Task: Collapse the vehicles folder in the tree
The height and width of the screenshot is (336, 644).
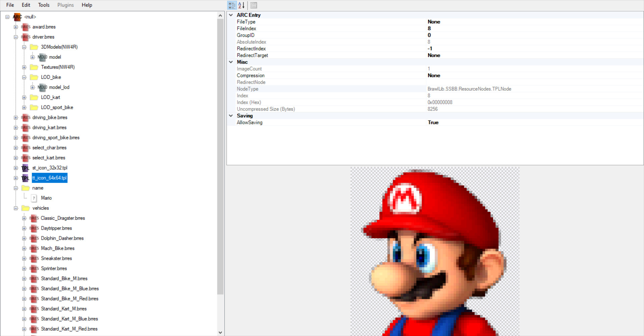Action: [x=16, y=208]
